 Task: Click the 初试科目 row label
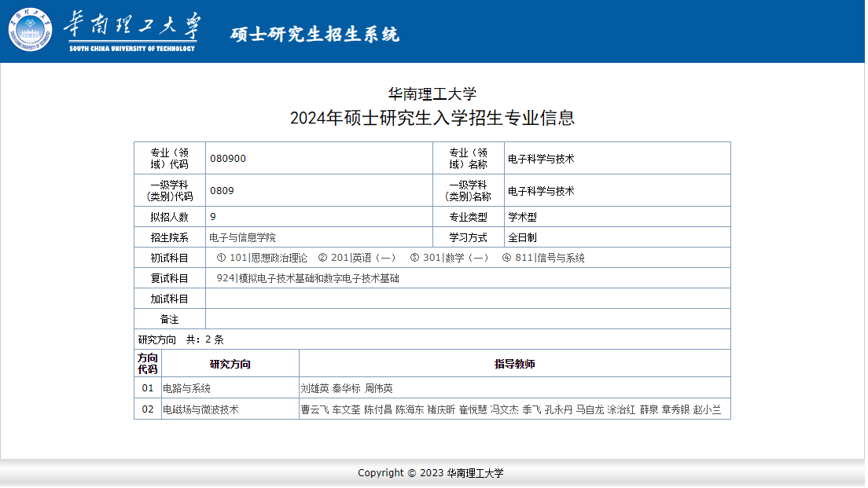[169, 259]
